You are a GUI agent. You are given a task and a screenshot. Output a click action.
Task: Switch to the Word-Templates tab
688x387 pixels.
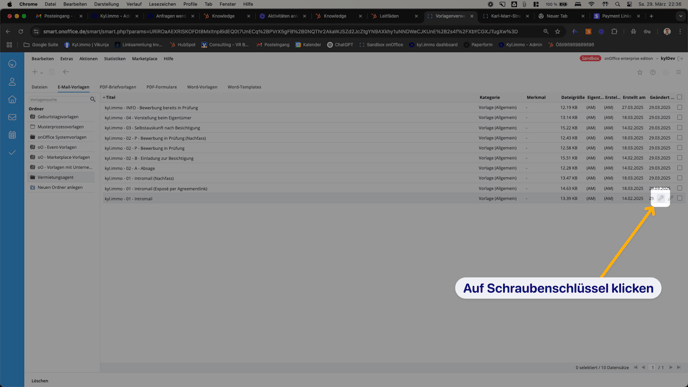pyautogui.click(x=244, y=87)
